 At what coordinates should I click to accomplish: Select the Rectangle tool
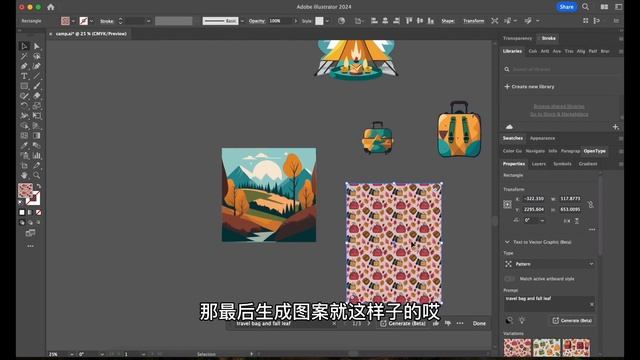(x=24, y=86)
